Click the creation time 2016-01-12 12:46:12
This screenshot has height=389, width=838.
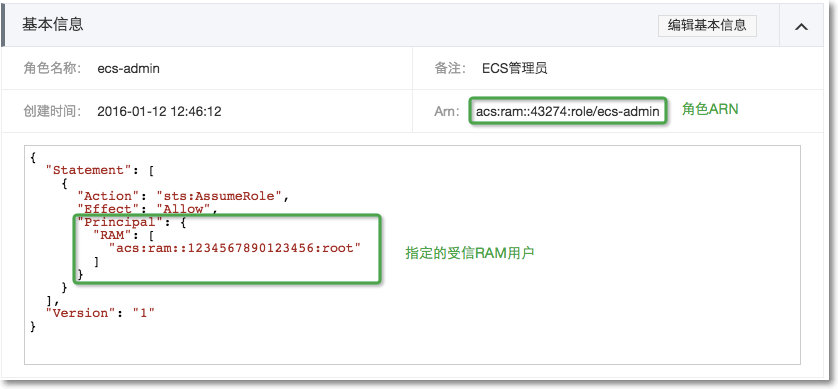click(159, 112)
